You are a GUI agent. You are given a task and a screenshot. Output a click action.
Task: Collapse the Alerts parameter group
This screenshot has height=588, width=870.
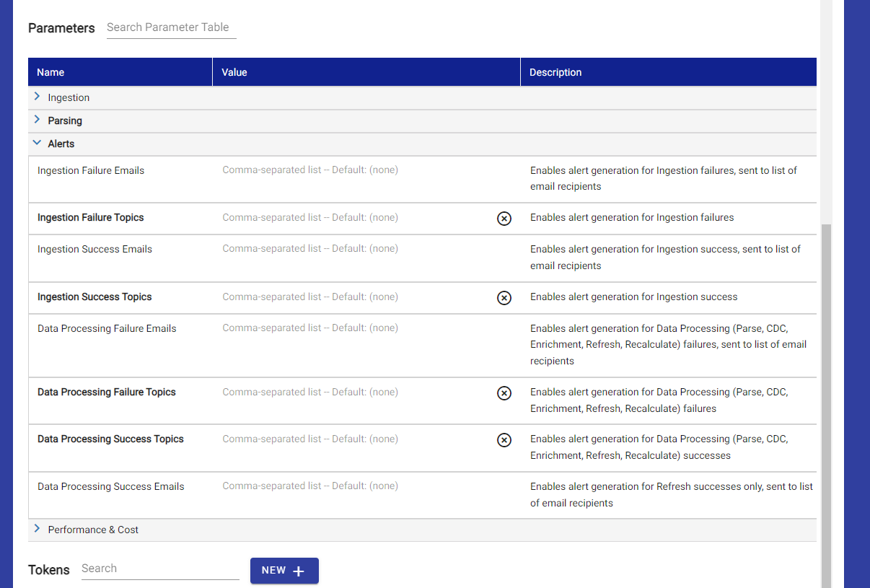click(37, 143)
